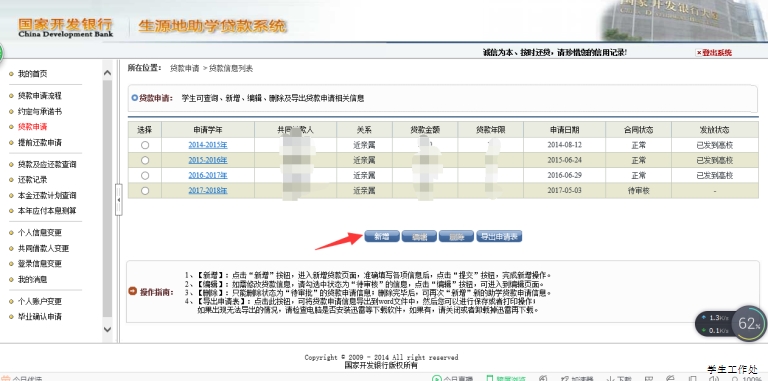Collapse the sidebar with the splitter arrow
This screenshot has height=381, width=768.
pyautogui.click(x=119, y=200)
